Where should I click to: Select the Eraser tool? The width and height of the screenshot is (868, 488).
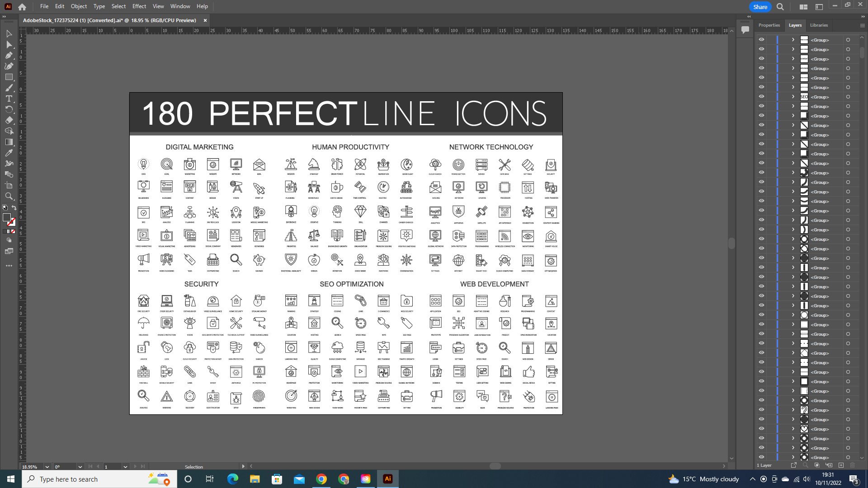click(9, 121)
